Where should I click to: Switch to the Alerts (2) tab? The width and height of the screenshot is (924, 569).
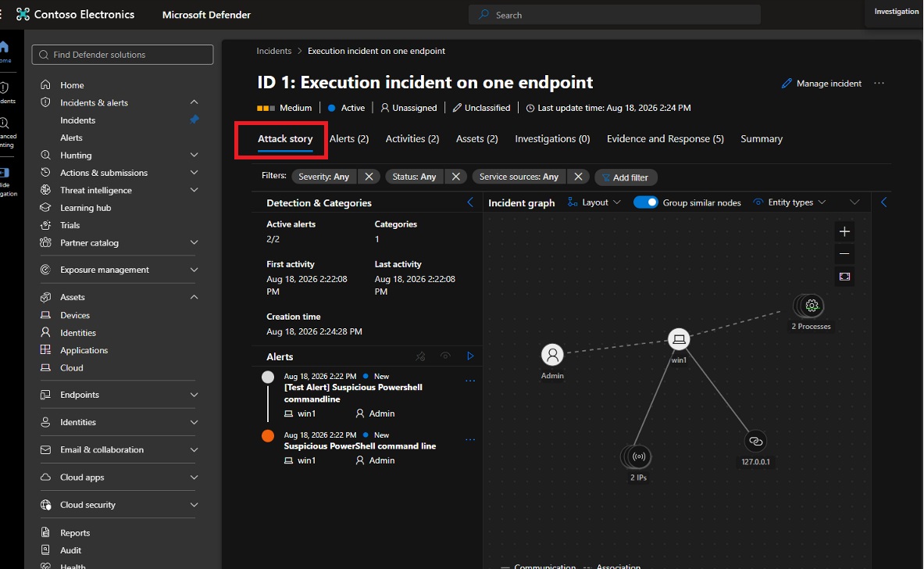pyautogui.click(x=349, y=139)
